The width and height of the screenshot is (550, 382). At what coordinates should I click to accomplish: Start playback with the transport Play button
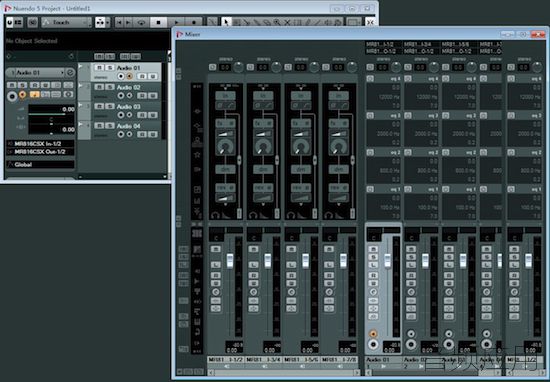(x=176, y=22)
